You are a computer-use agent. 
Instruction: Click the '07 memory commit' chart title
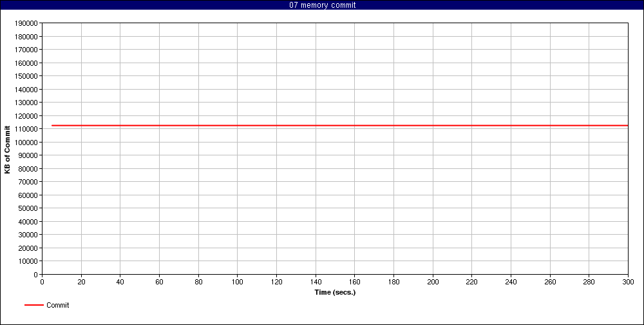(x=323, y=5)
